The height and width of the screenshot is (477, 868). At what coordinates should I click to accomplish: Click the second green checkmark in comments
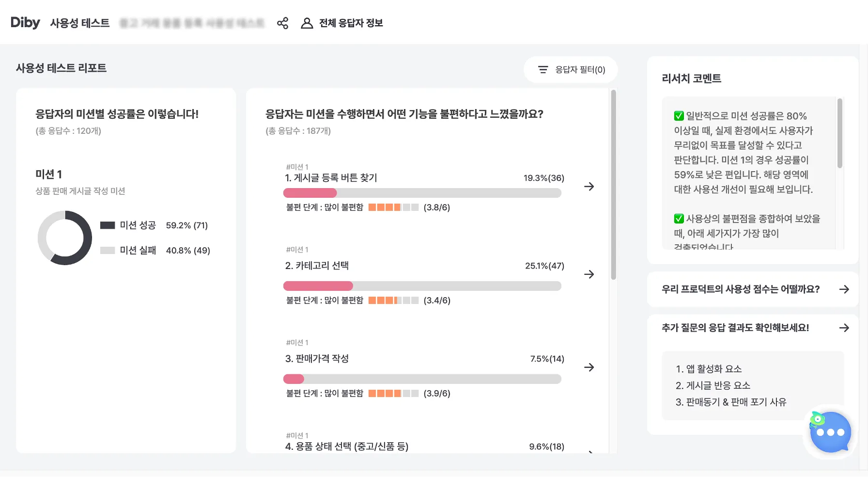(679, 219)
